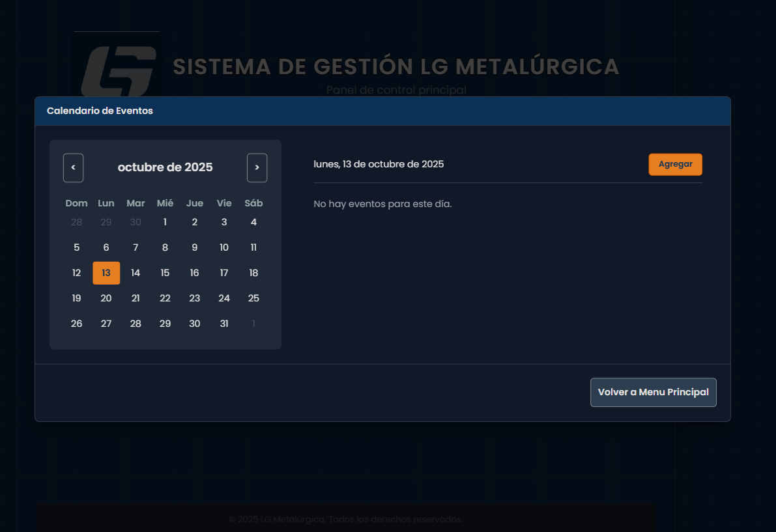The height and width of the screenshot is (532, 776).
Task: Select October 31 on the calendar
Action: tap(224, 323)
